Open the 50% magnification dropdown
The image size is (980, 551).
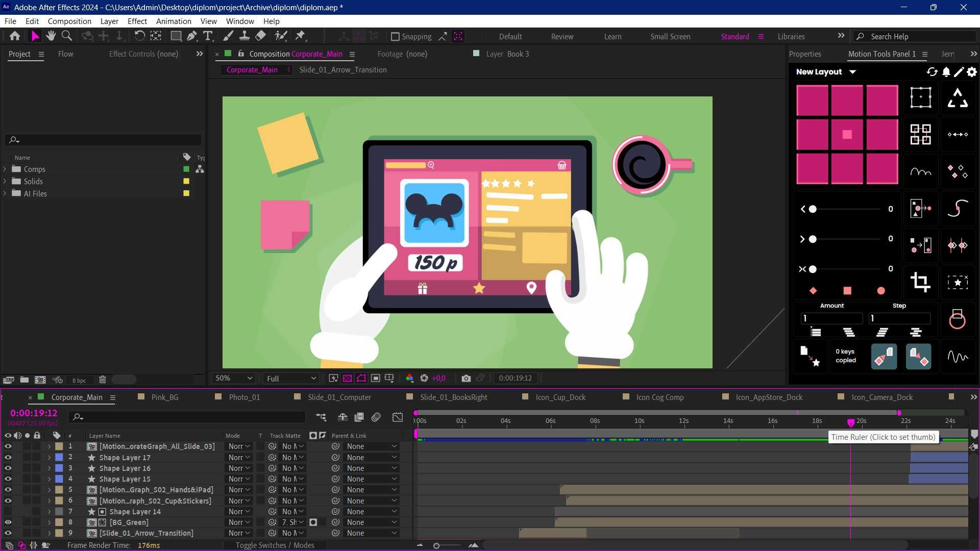tap(234, 378)
